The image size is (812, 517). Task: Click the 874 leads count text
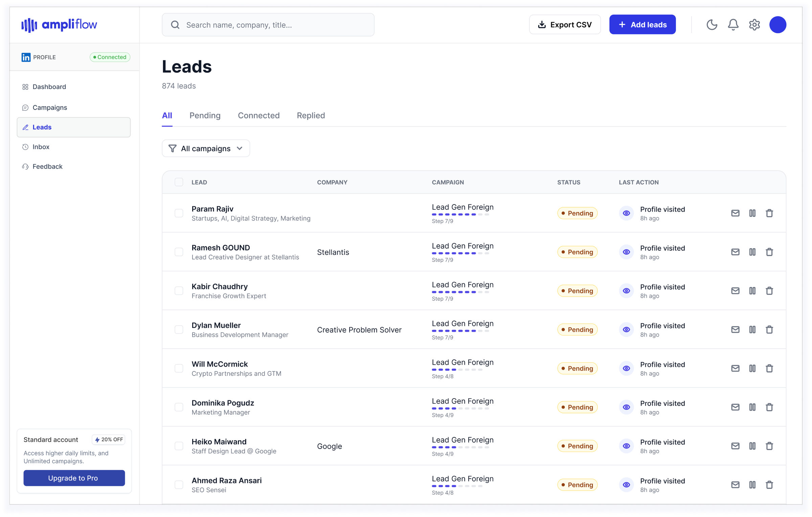[179, 86]
